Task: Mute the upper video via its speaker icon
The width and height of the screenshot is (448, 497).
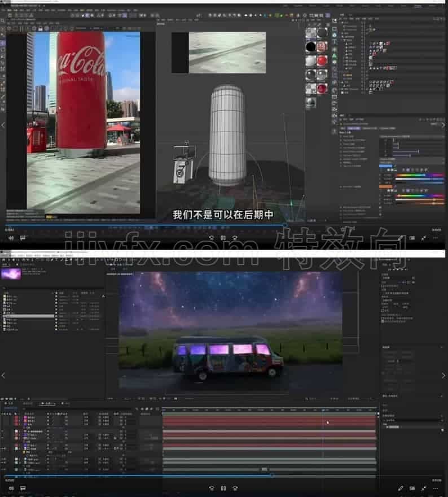Action: (x=11, y=237)
